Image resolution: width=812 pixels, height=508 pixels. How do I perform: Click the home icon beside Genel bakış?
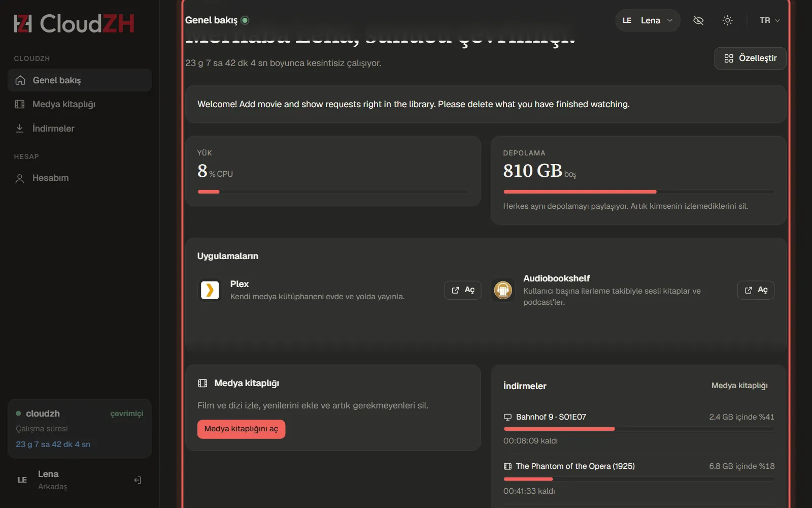[x=20, y=80]
